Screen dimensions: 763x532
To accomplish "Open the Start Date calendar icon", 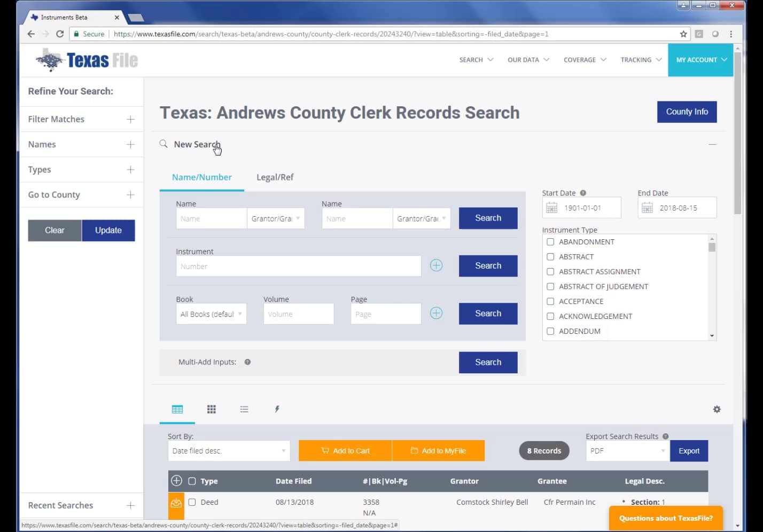I will 552,208.
